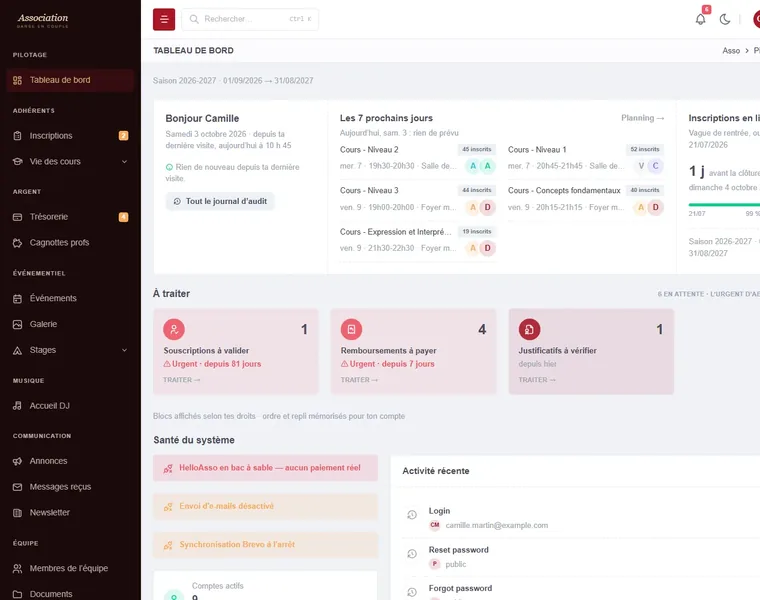Open Newsletter in the sidebar
Viewport: 760px width, 600px height.
tap(70, 512)
